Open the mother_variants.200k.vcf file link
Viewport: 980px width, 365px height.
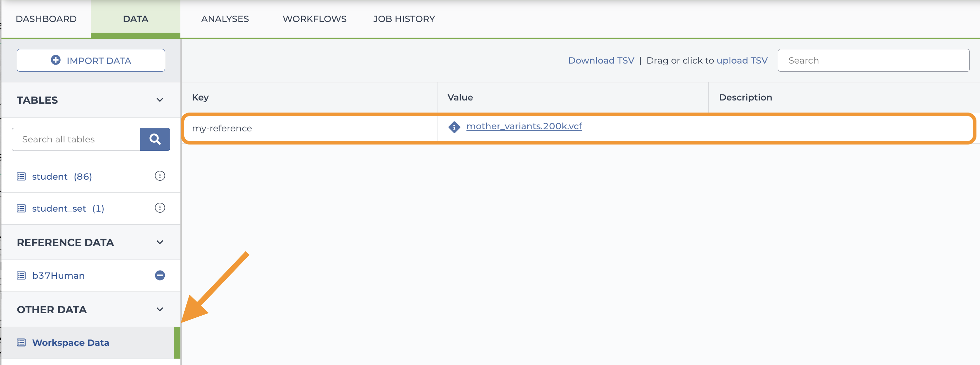pyautogui.click(x=524, y=126)
